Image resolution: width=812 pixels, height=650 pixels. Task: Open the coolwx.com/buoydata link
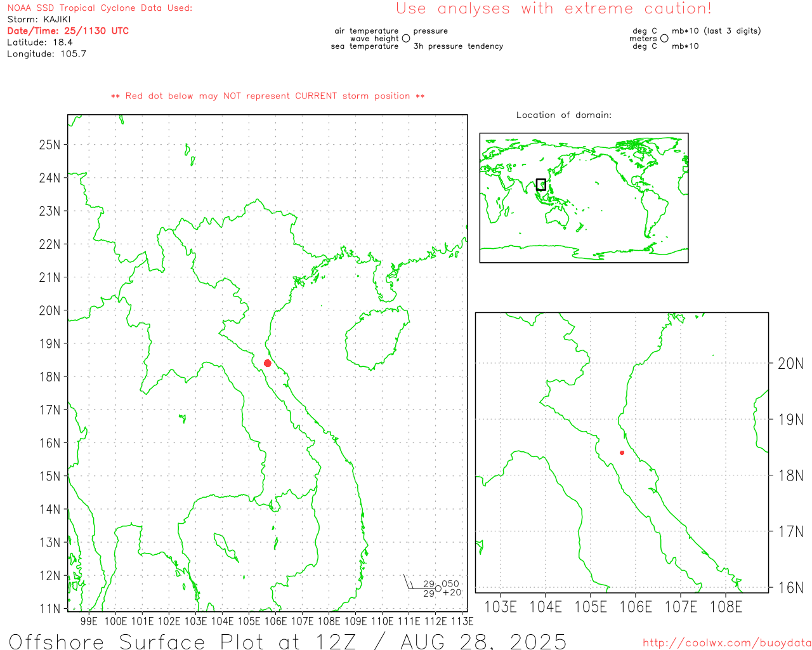tap(727, 643)
